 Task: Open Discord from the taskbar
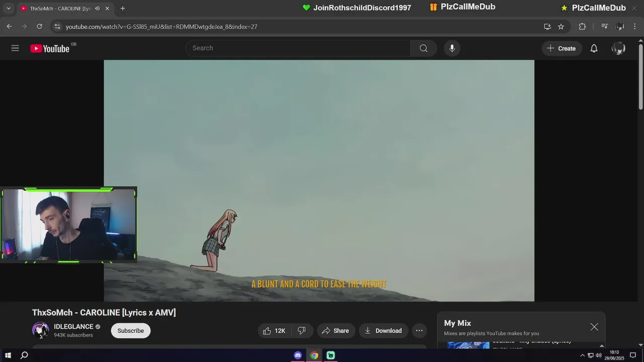[298, 355]
